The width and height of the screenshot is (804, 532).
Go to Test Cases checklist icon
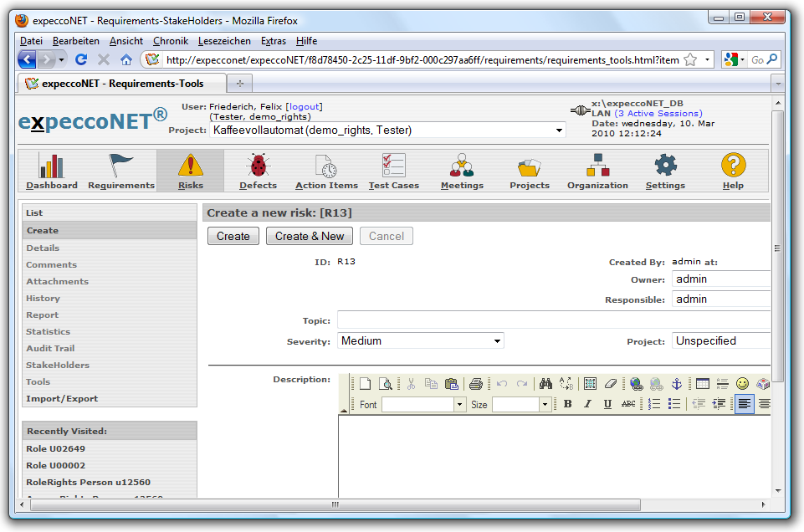click(x=393, y=166)
